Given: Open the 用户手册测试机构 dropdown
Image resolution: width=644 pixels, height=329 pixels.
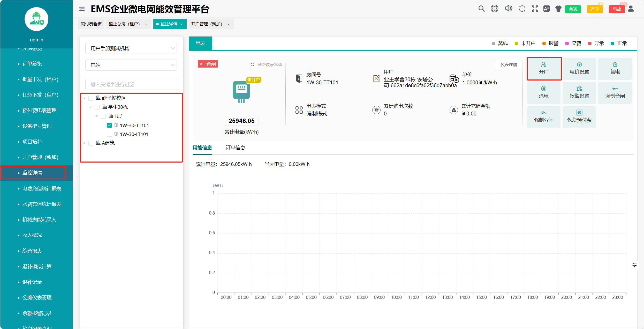Looking at the screenshot, I should (x=131, y=48).
